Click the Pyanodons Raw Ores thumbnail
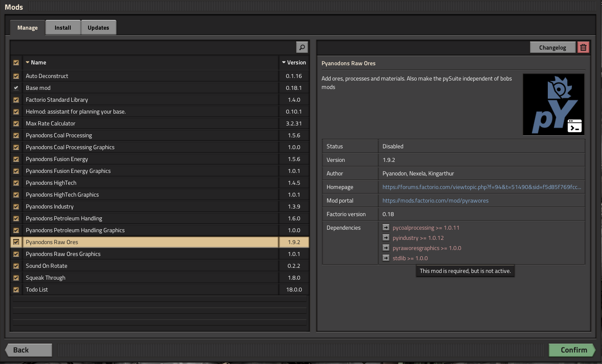 [554, 105]
